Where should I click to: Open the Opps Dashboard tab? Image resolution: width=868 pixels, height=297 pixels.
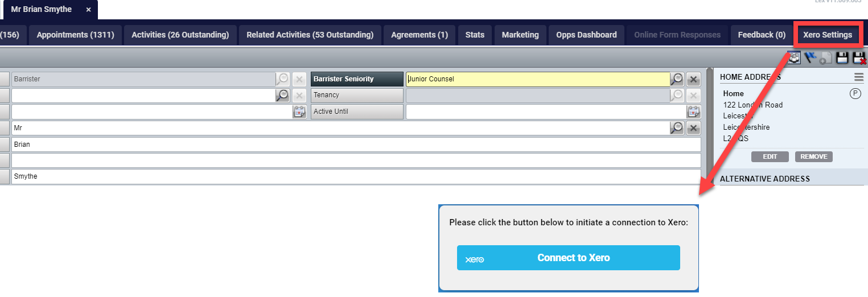coord(586,35)
